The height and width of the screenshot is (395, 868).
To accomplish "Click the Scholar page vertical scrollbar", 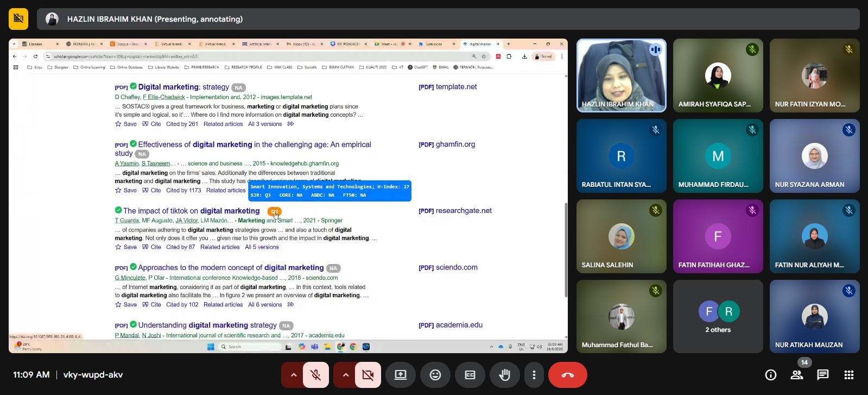I will [x=566, y=250].
